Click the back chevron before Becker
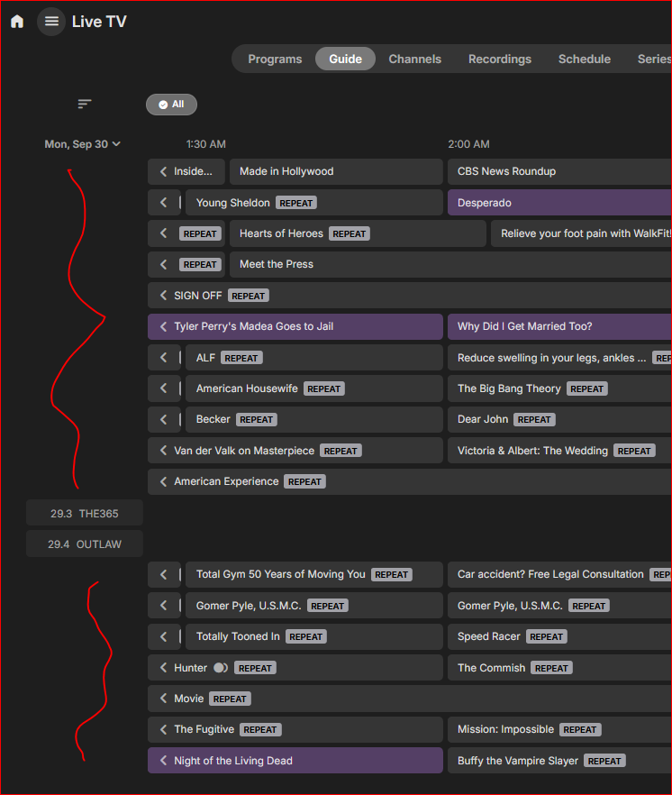Screen dimensions: 672x795 coord(163,420)
